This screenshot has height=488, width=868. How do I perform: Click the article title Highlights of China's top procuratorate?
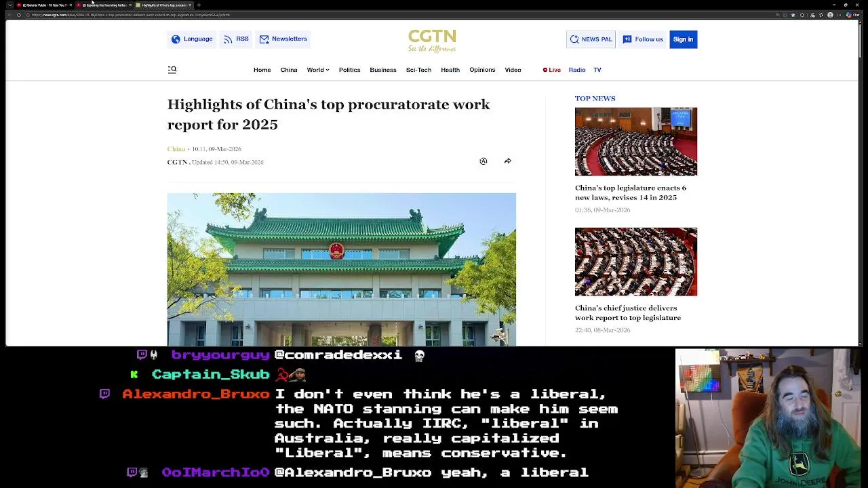click(329, 115)
